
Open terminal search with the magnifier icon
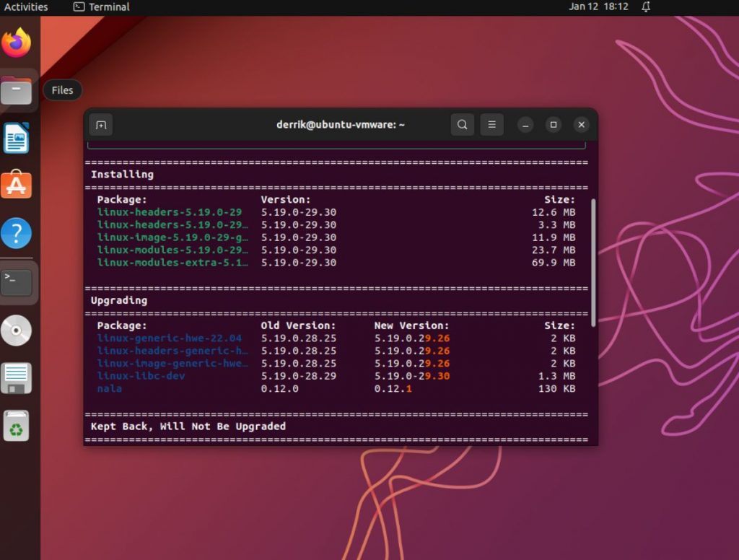[x=462, y=124]
